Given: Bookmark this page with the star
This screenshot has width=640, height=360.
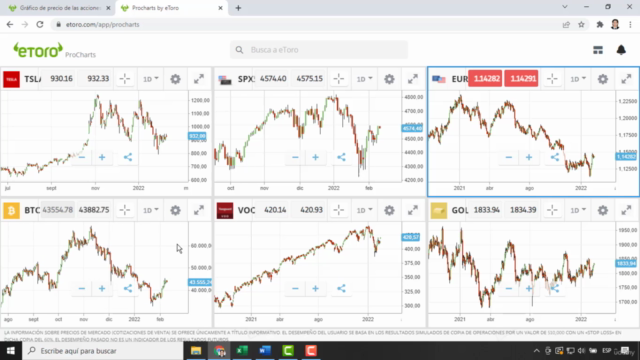Looking at the screenshot, I should pyautogui.click(x=581, y=24).
